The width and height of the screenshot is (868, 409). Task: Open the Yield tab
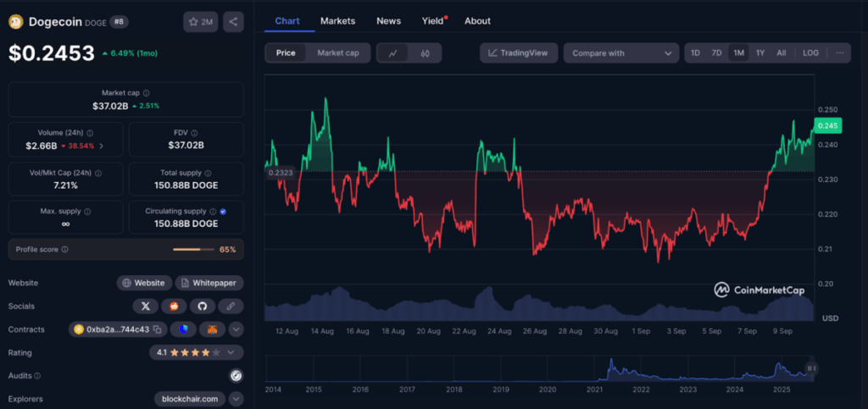(x=433, y=21)
